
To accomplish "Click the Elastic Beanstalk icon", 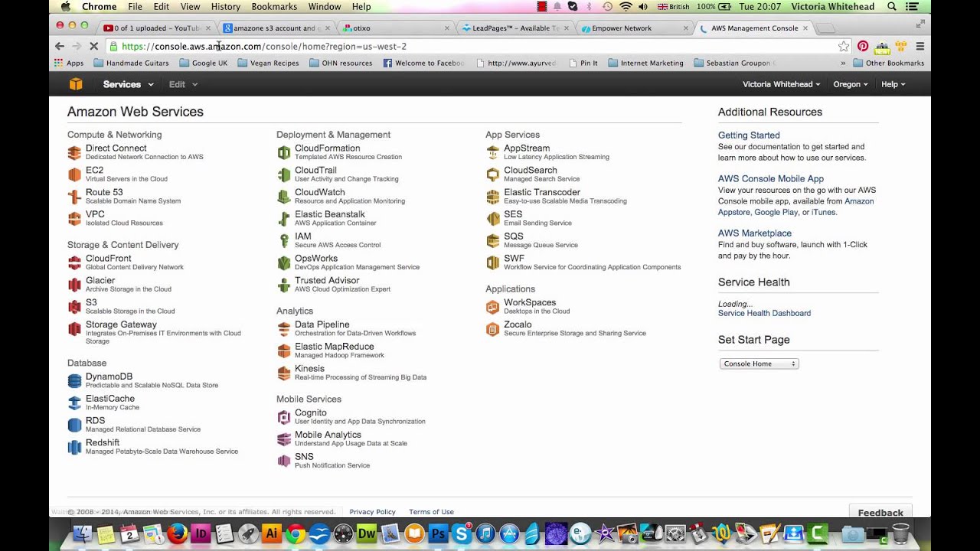I will [283, 219].
